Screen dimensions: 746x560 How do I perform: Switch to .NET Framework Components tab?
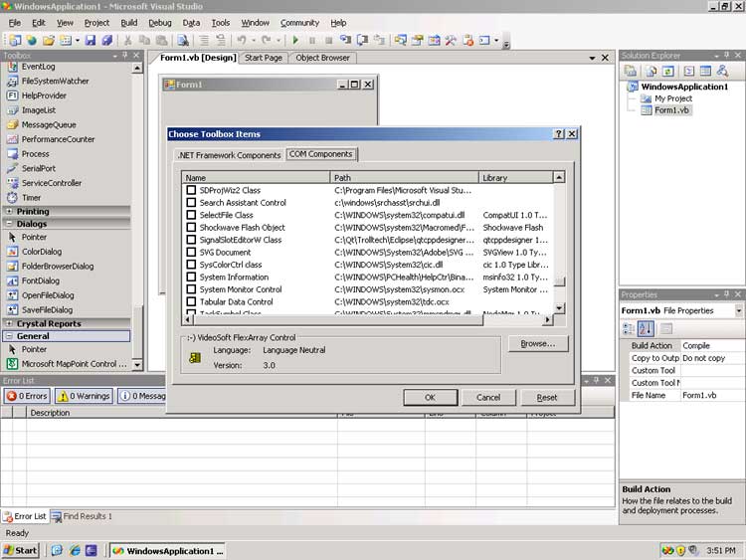click(229, 155)
